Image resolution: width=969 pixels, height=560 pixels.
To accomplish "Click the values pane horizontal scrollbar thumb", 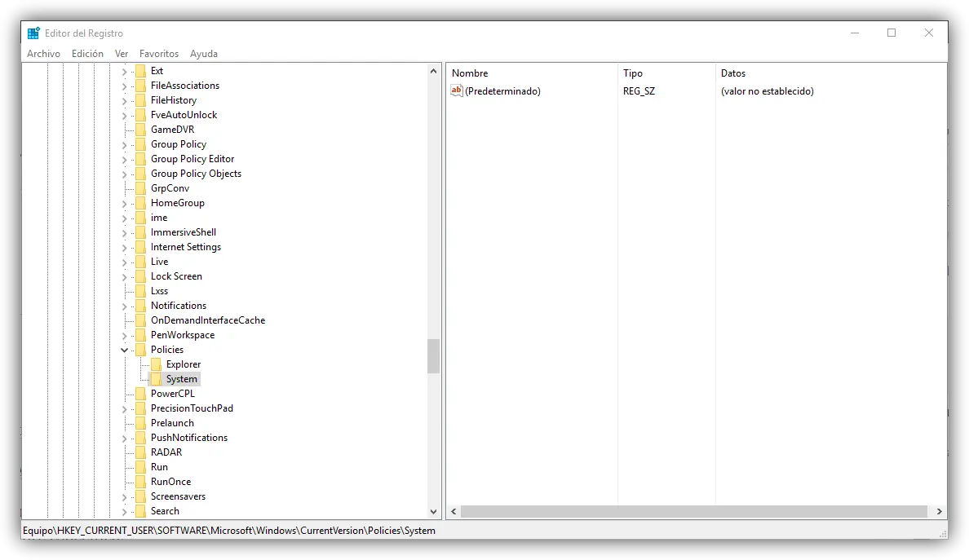I will click(694, 512).
